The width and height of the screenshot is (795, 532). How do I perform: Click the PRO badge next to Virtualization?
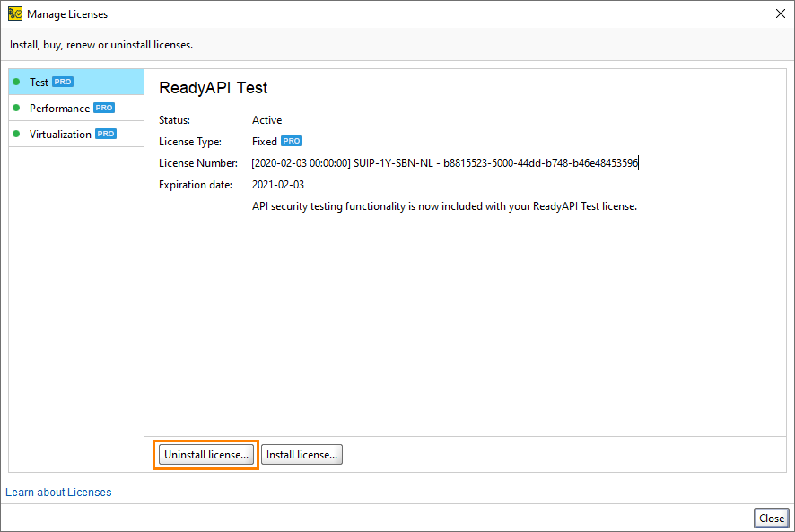pos(106,134)
